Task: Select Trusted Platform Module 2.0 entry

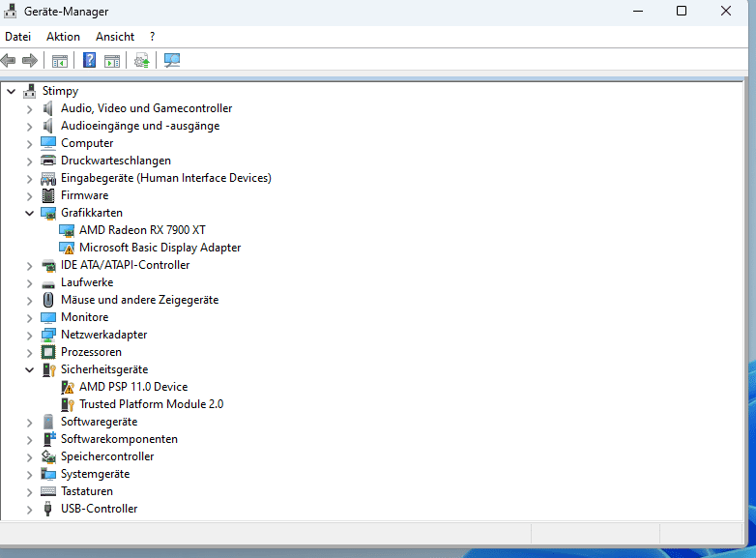Action: [152, 404]
